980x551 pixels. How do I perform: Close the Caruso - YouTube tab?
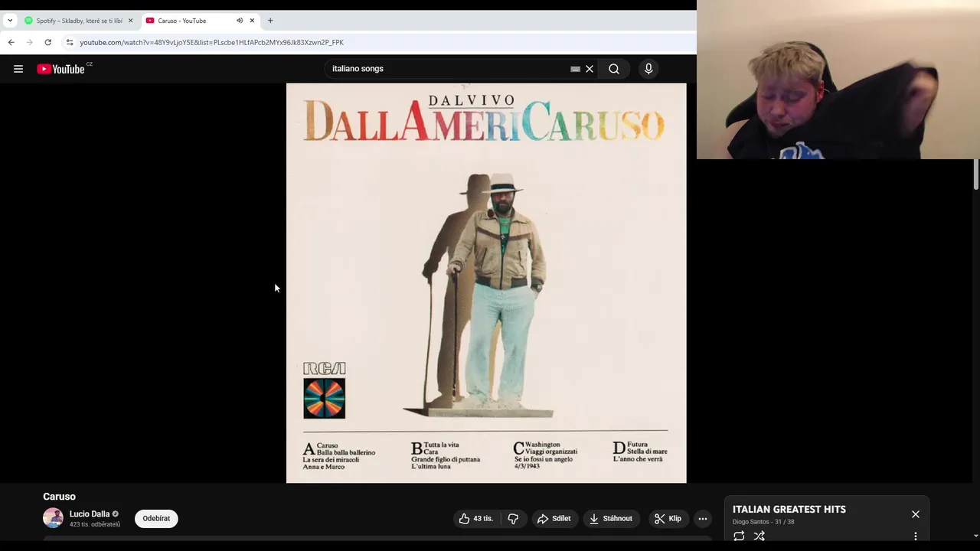252,21
